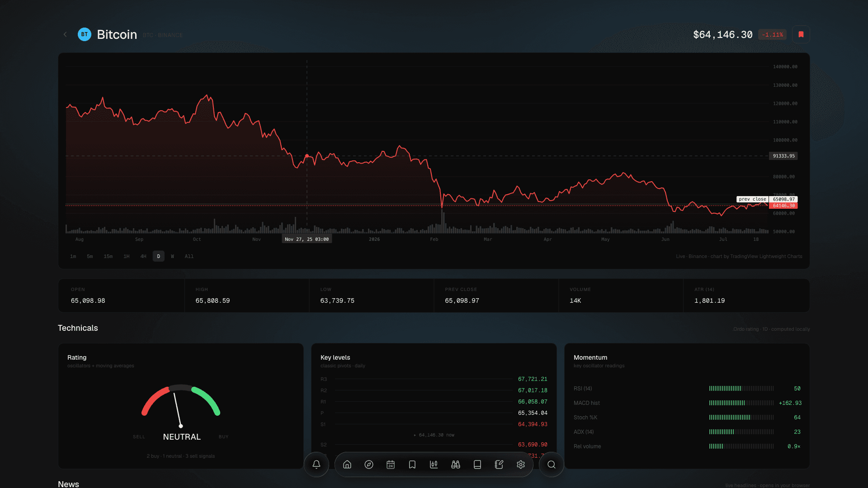
Task: Click the MACD hist meter bar
Action: click(x=741, y=403)
